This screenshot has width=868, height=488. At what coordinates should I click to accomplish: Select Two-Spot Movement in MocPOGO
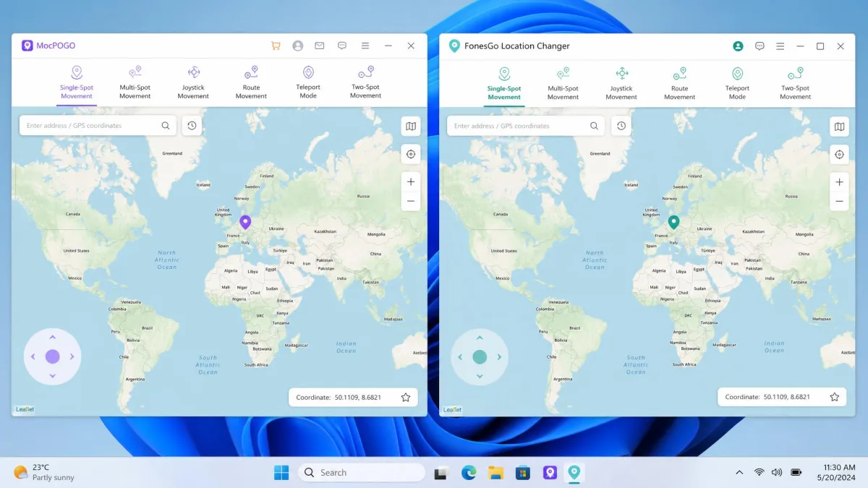coord(366,82)
